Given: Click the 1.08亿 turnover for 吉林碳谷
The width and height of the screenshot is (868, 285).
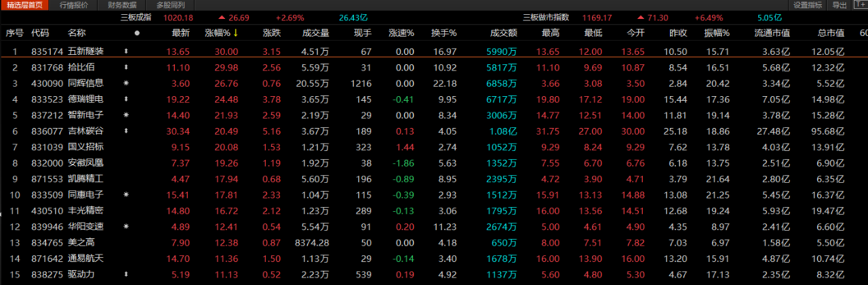Looking at the screenshot, I should [x=503, y=131].
